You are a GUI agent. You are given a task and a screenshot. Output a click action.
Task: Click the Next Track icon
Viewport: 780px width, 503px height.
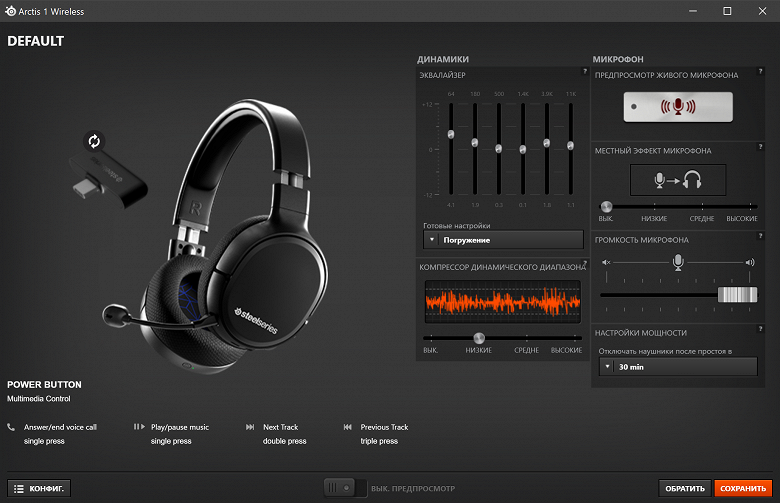[x=250, y=427]
